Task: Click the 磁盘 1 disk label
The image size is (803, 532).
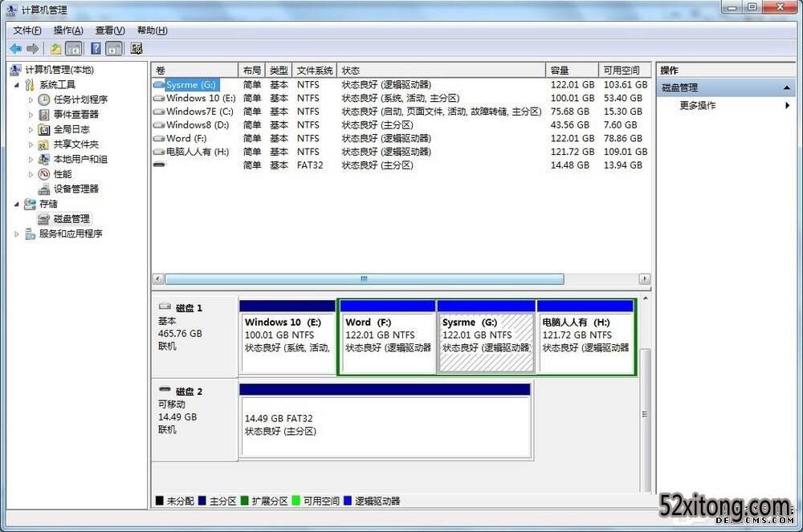Action: pyautogui.click(x=195, y=336)
